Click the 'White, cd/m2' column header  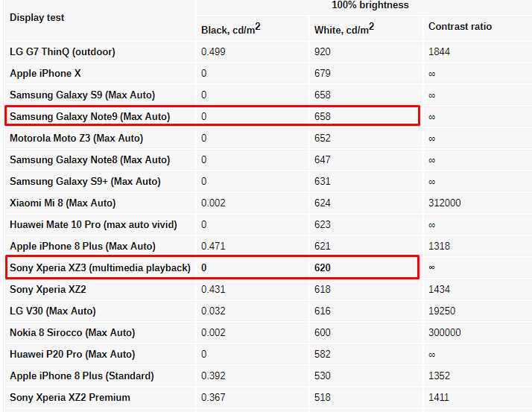tap(344, 28)
